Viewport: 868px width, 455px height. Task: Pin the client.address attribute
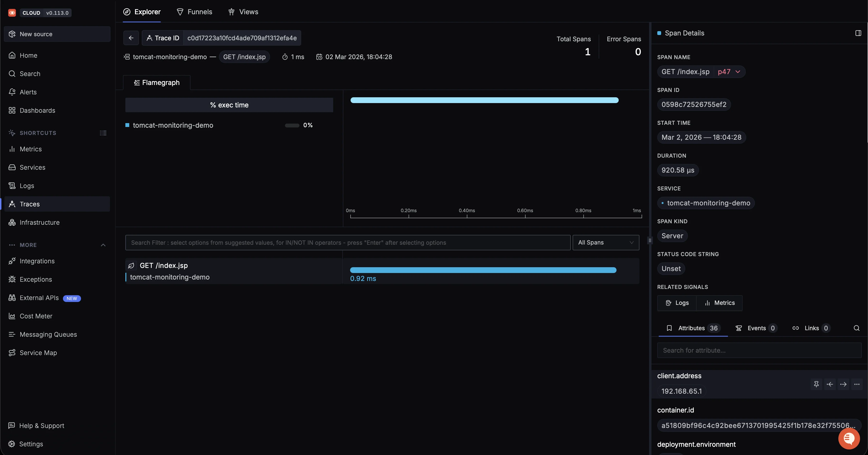coord(816,384)
